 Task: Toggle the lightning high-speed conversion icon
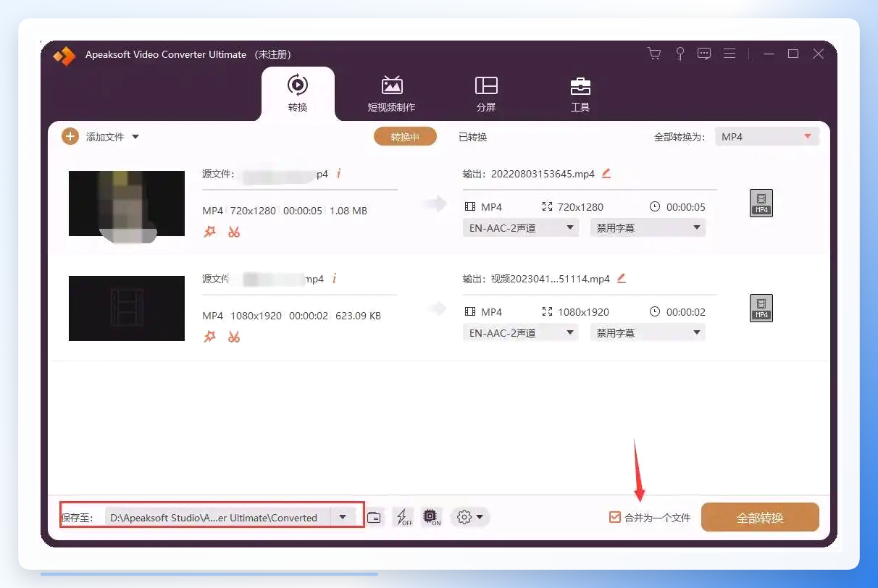pos(403,517)
